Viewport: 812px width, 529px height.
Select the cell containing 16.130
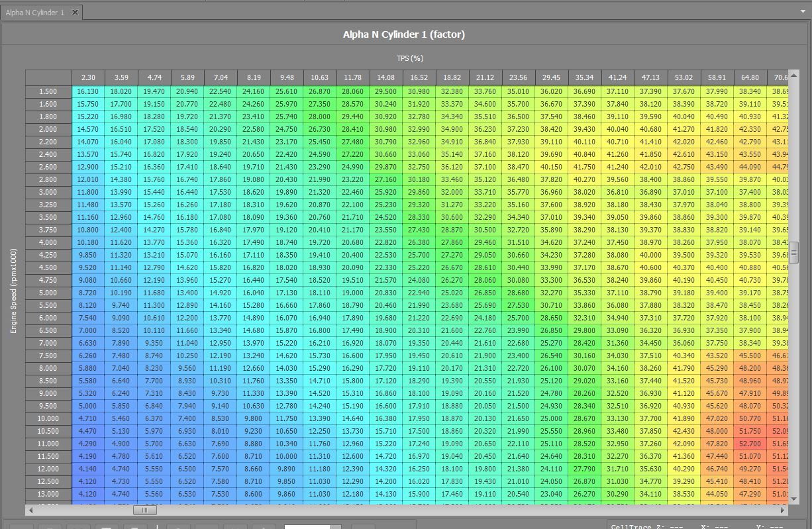88,91
